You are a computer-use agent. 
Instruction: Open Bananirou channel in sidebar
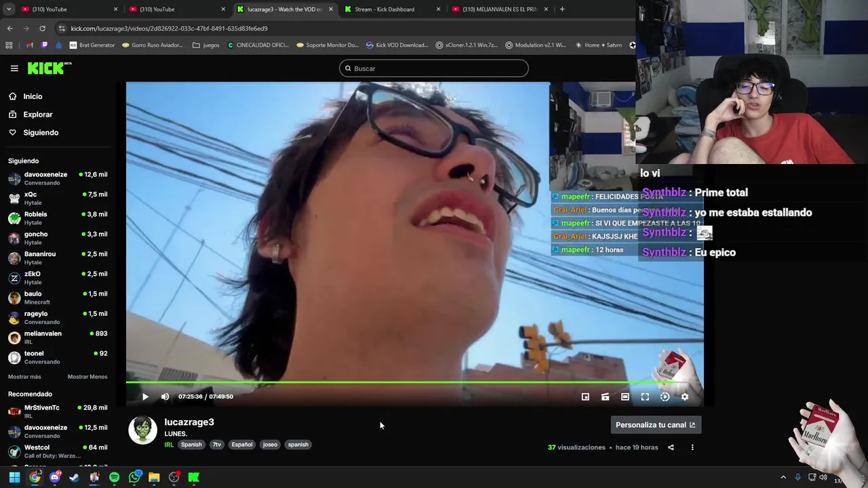pos(58,258)
